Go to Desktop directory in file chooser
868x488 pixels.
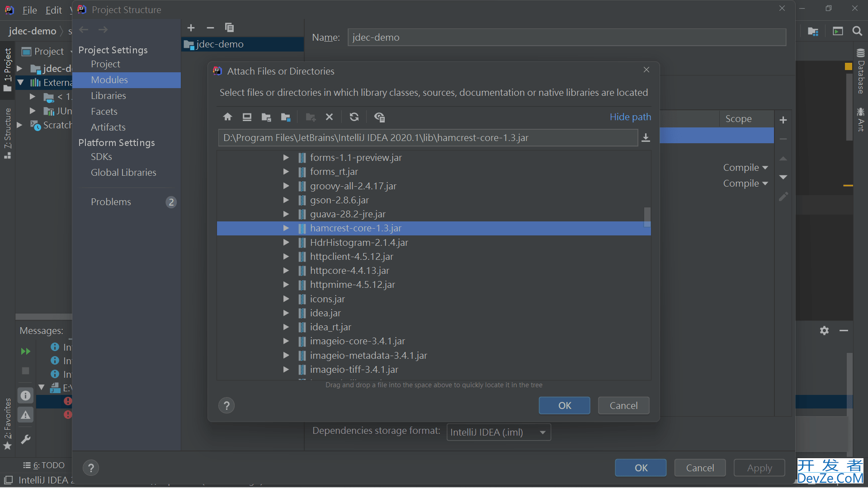pos(247,117)
